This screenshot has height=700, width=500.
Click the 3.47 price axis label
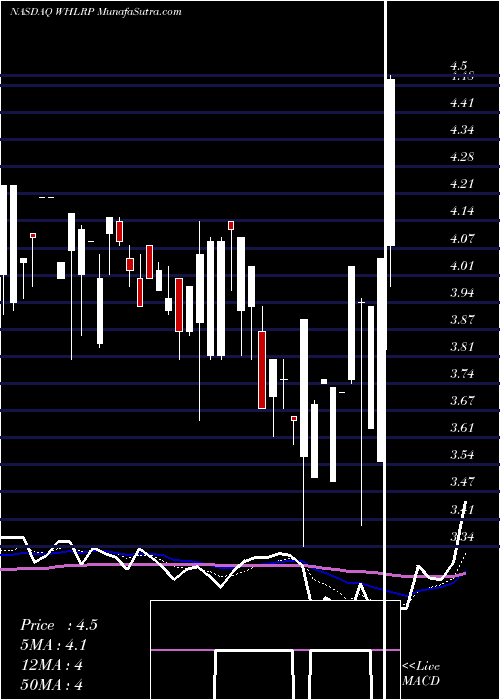462,482
